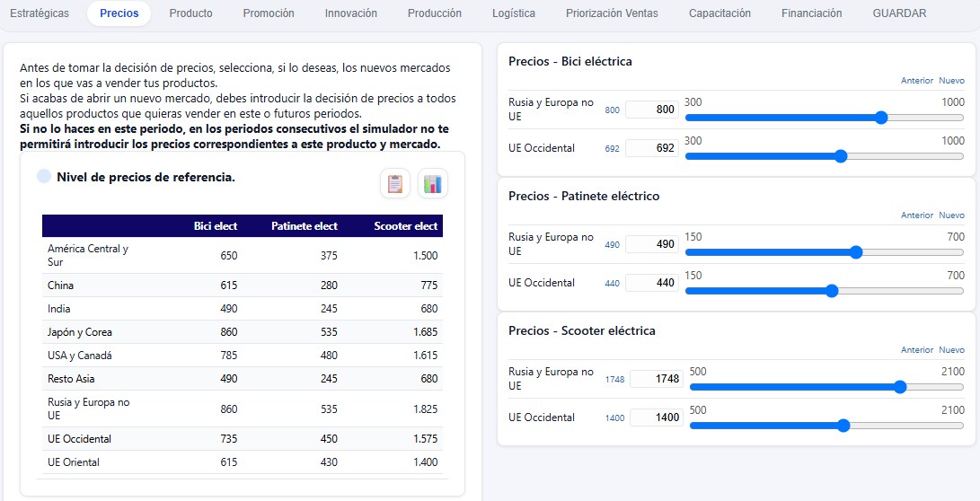Click Patinete Rusia price field 490
The height and width of the screenshot is (501, 980).
tap(652, 244)
